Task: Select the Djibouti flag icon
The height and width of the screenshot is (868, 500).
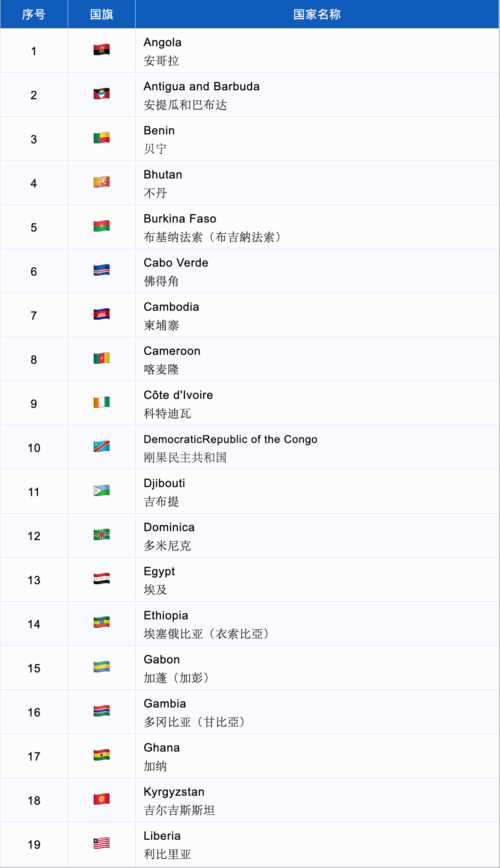Action: (101, 490)
